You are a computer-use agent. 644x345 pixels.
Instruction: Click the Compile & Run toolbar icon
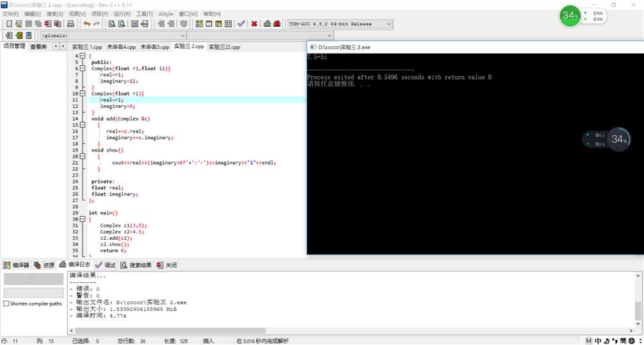[x=219, y=24]
